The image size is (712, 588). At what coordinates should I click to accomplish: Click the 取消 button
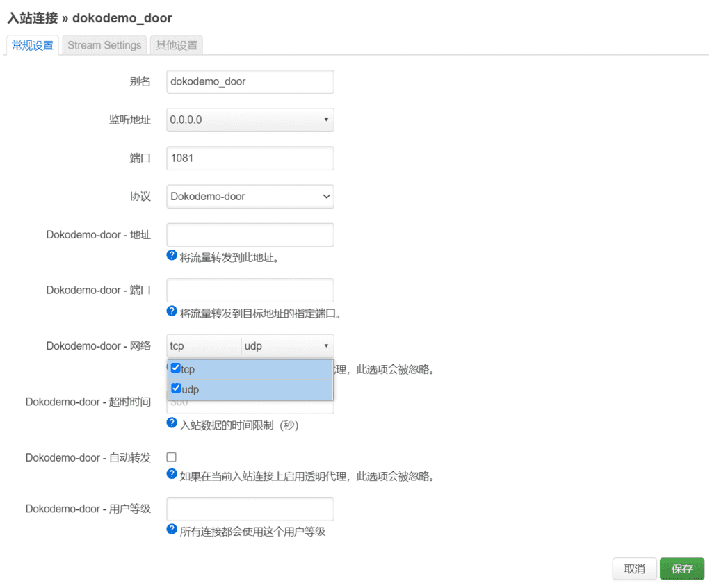point(633,569)
